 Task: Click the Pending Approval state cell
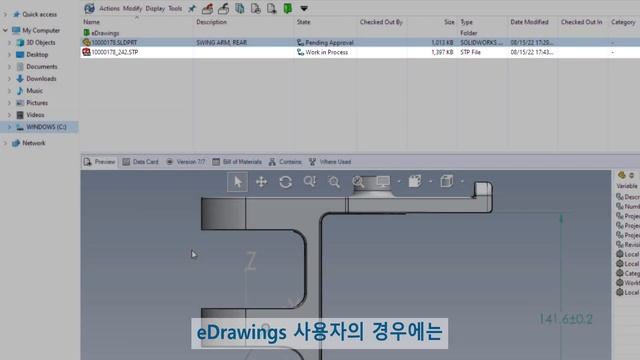click(325, 42)
